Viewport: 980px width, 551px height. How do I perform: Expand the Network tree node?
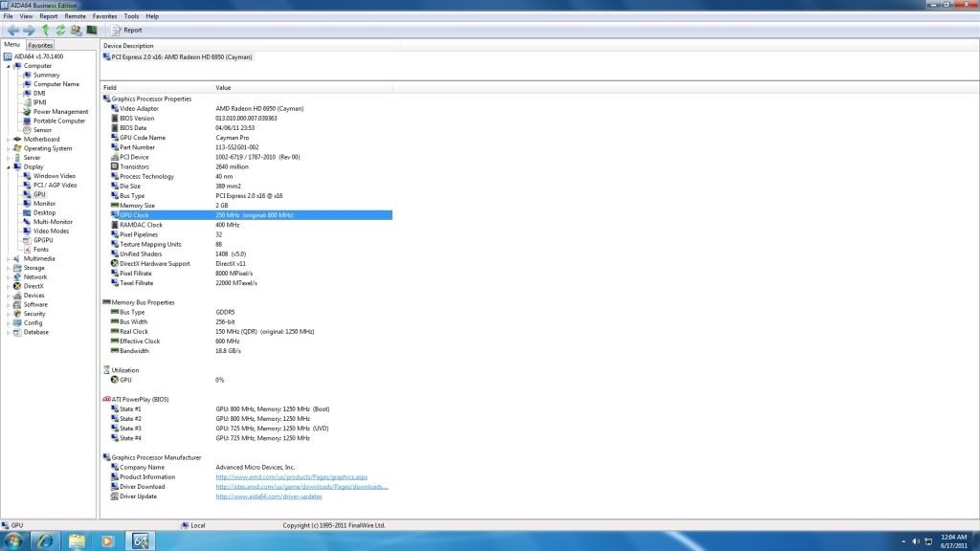click(x=9, y=277)
